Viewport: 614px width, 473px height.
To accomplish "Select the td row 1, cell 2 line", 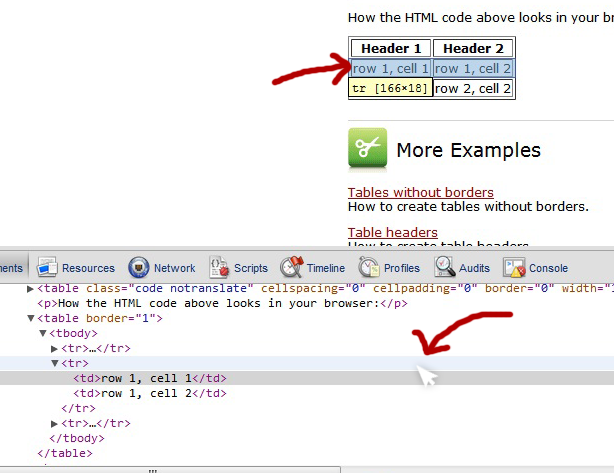I will (150, 393).
